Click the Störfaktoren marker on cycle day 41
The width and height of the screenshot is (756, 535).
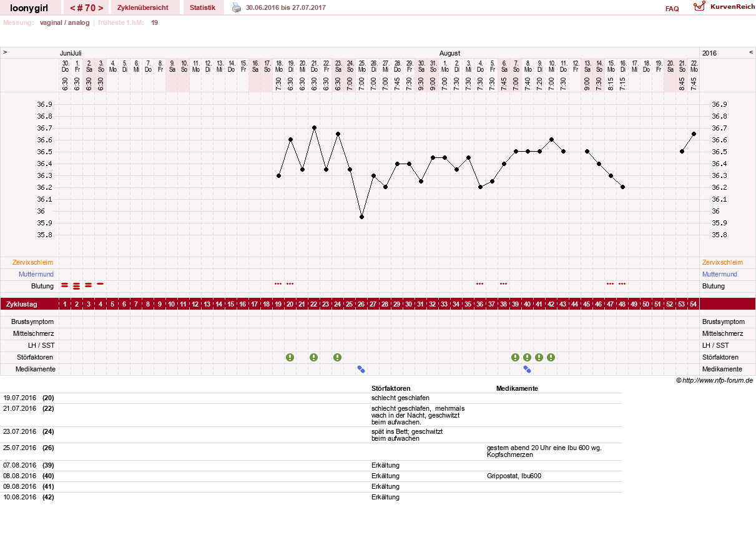(x=539, y=357)
